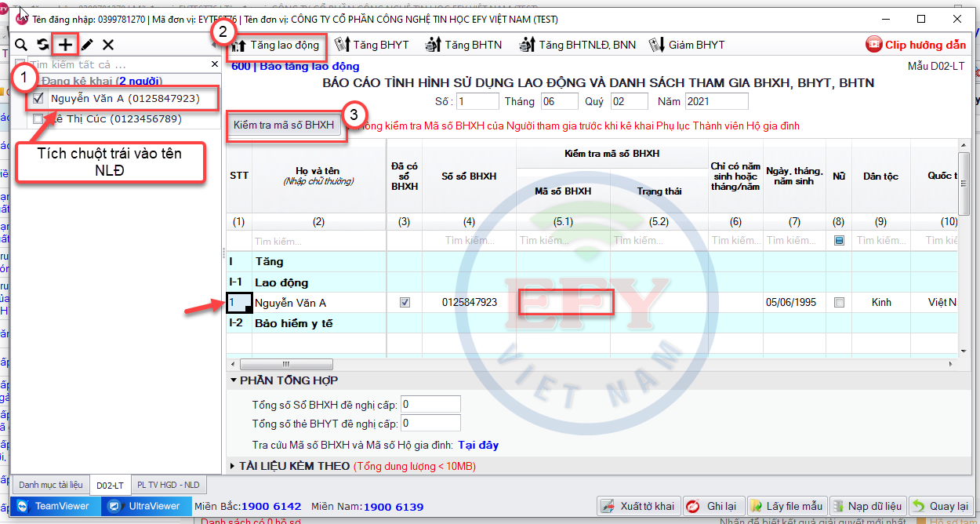Image resolution: width=980 pixels, height=524 pixels.
Task: Click the 'Bảo hiểm y tế' group row
Action: click(592, 323)
